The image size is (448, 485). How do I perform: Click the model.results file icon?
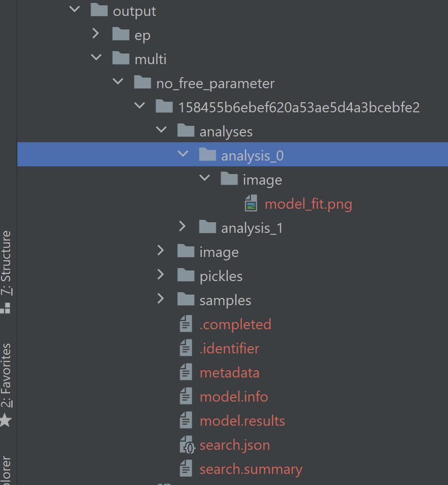point(186,420)
